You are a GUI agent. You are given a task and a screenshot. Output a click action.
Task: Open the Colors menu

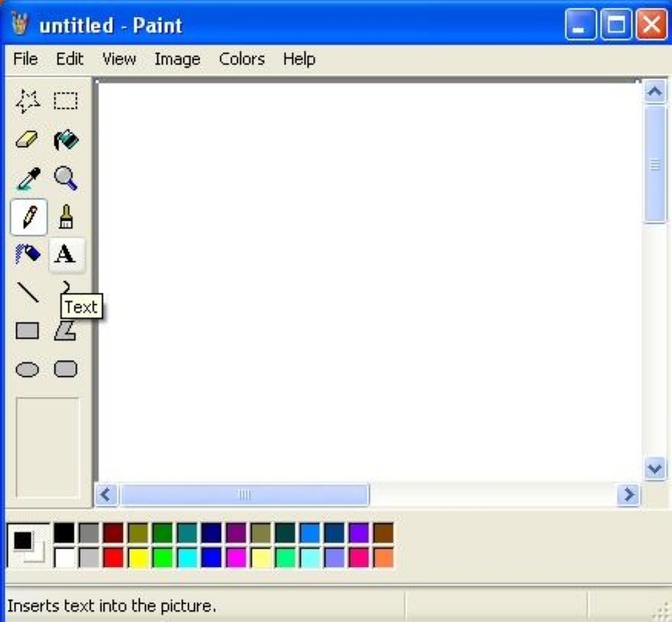point(241,59)
